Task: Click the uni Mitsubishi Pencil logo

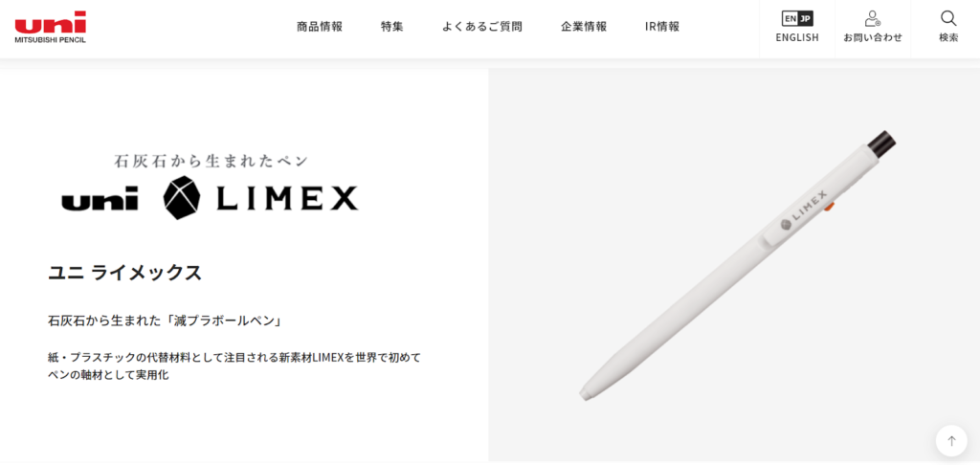Action: point(51,27)
